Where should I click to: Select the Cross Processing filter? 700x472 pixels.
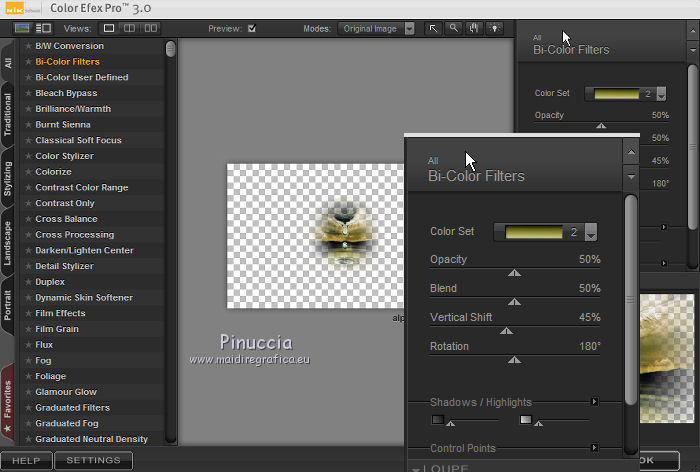pyautogui.click(x=74, y=235)
